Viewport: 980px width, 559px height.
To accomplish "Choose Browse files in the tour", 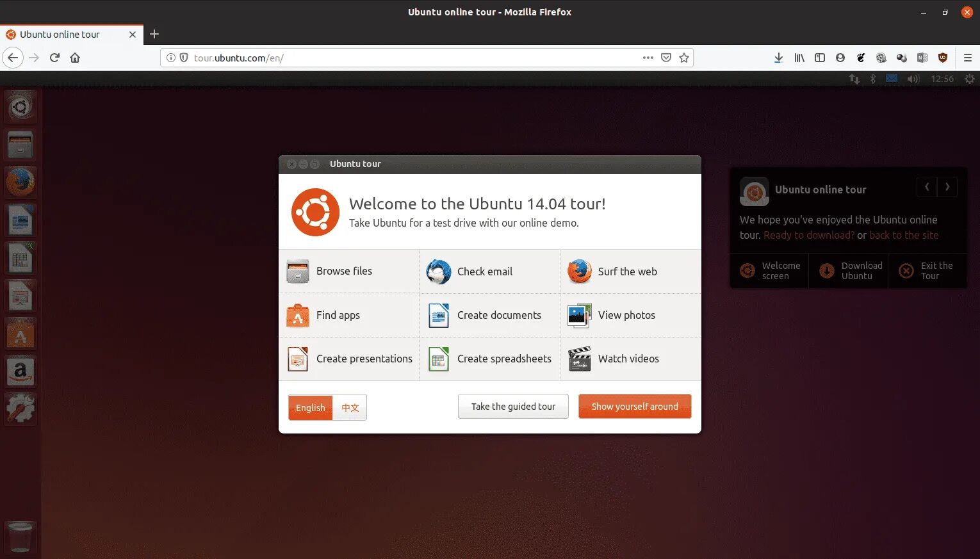I will (x=349, y=271).
